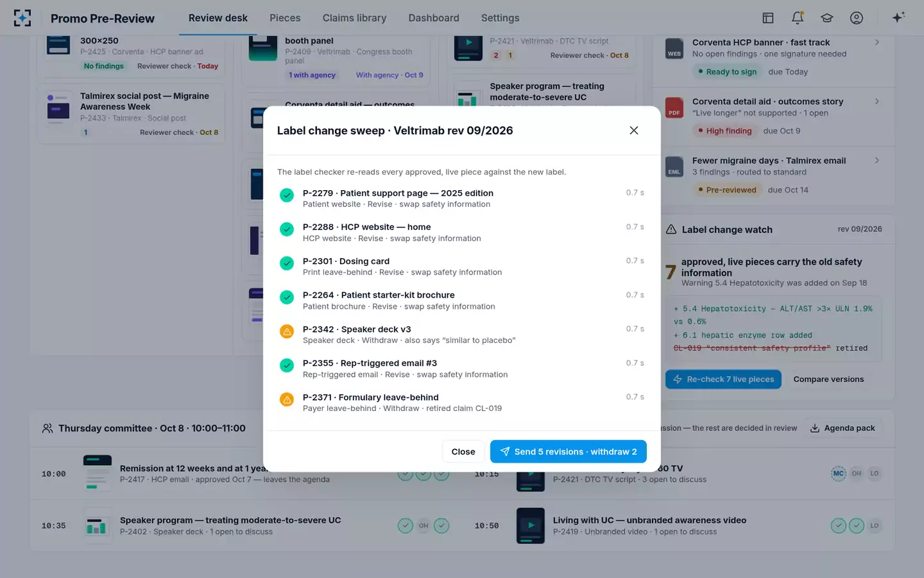The width and height of the screenshot is (924, 578).
Task: Launch the sparkle assistant icon
Action: click(x=898, y=18)
